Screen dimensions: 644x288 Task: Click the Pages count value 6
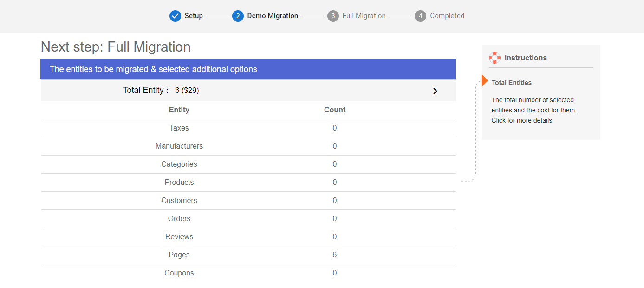pos(335,255)
